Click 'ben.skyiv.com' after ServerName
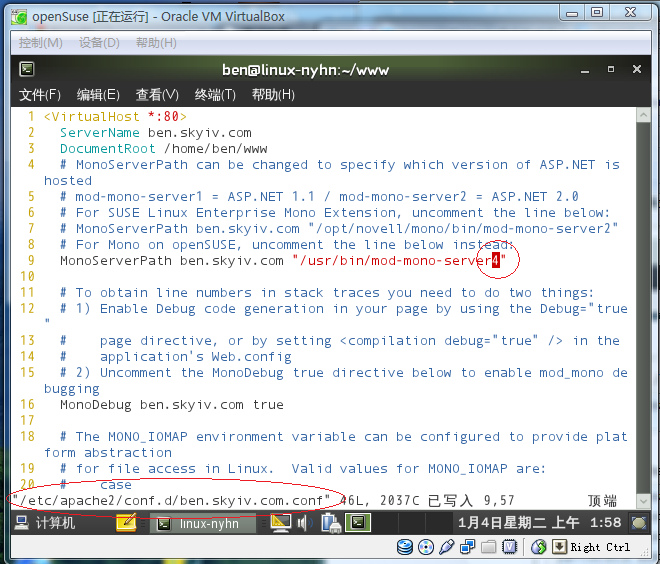The height and width of the screenshot is (564, 660). [x=200, y=133]
